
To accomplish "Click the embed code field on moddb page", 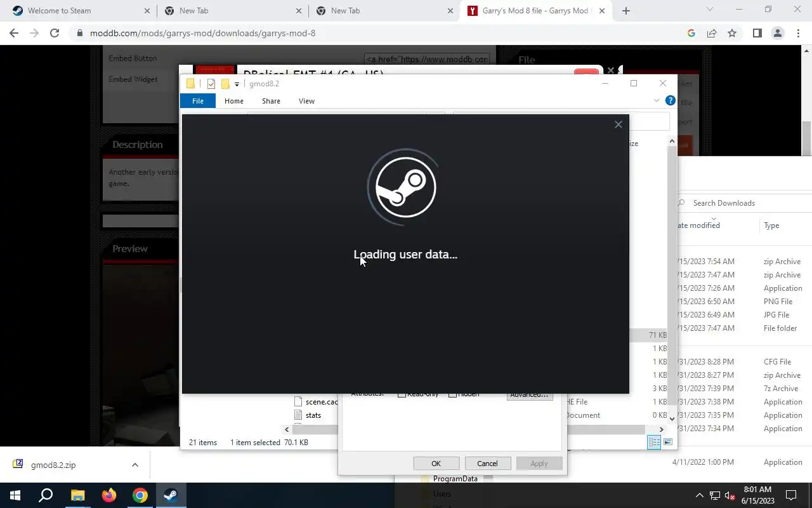I will 428,59.
